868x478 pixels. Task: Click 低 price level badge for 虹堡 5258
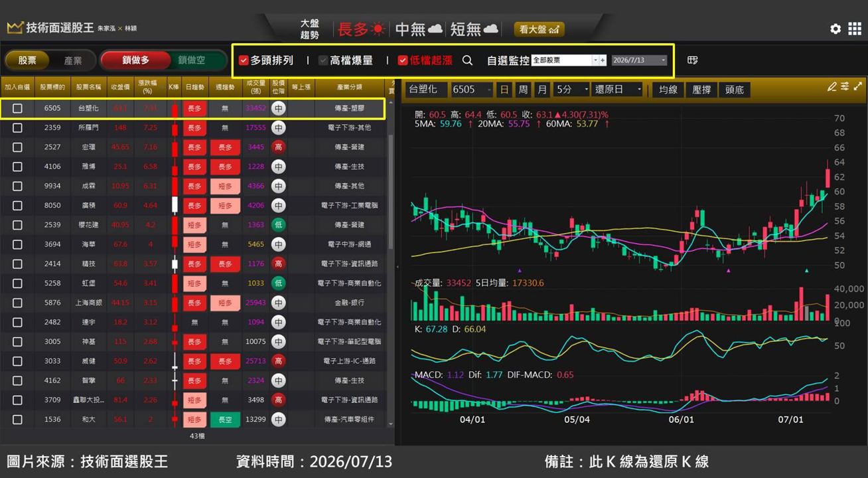click(x=278, y=283)
